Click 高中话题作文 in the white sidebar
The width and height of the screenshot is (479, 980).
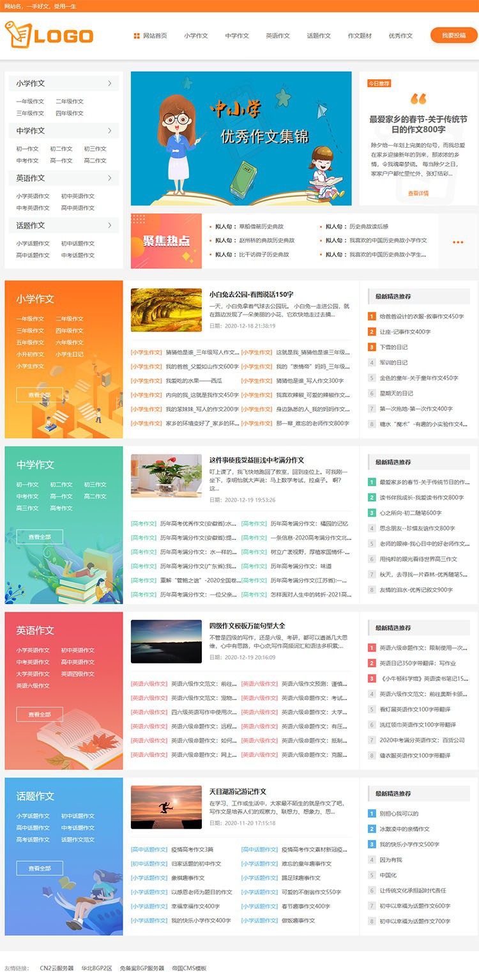click(33, 255)
